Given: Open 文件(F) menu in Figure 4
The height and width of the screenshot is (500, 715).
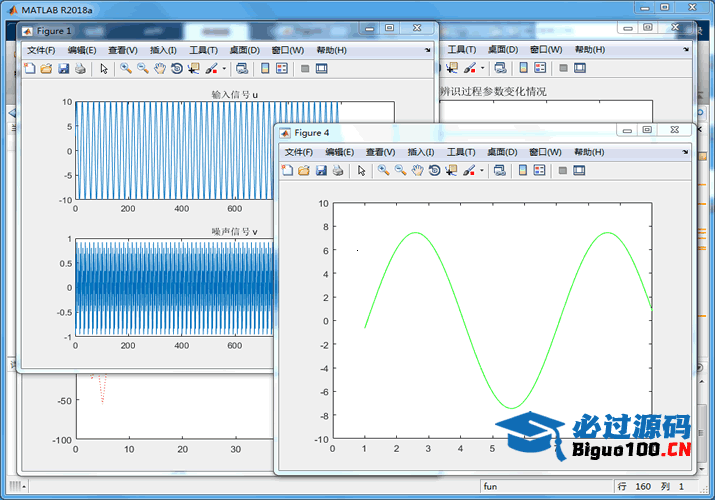Looking at the screenshot, I should tap(299, 152).
